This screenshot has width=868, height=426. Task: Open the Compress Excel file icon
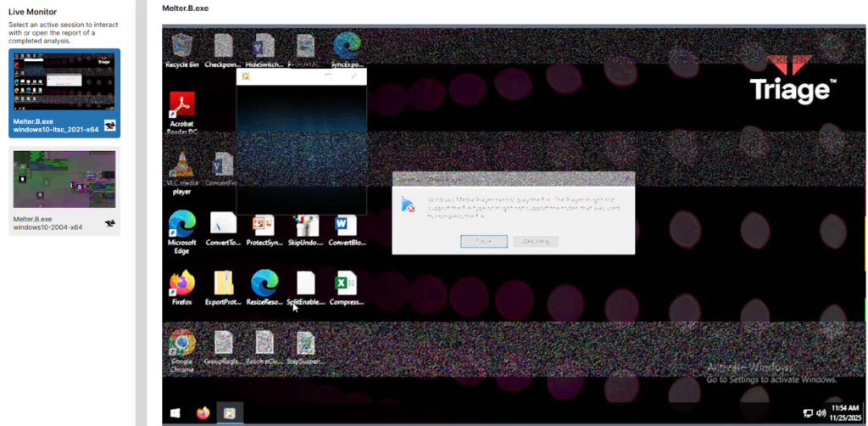tap(345, 284)
